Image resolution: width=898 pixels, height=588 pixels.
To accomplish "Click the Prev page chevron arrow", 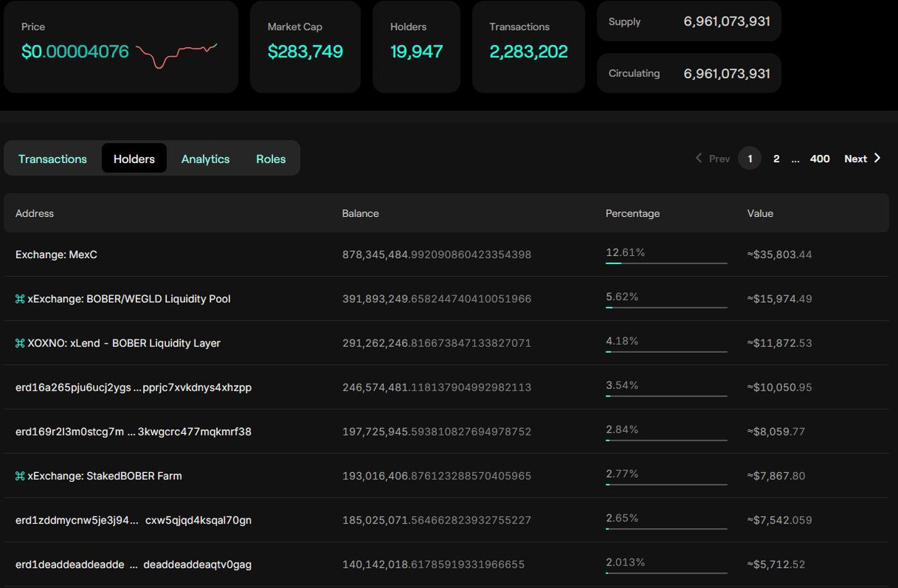I will [x=699, y=159].
